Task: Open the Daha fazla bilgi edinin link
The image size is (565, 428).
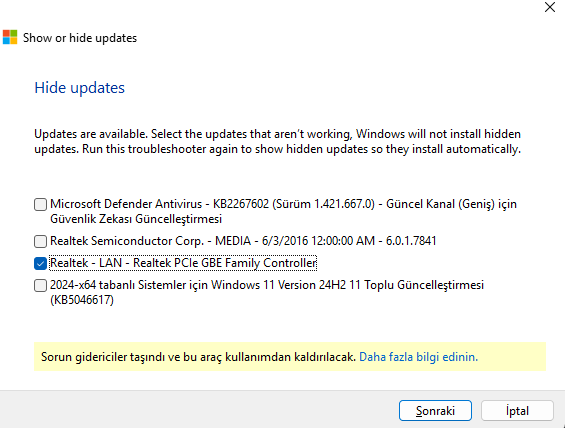Action: click(x=418, y=357)
